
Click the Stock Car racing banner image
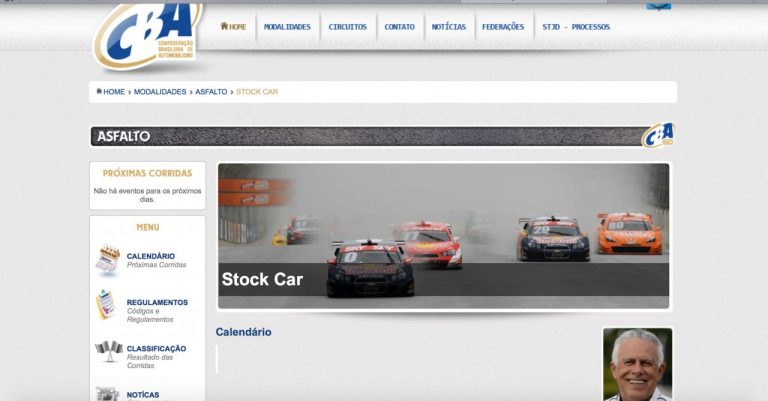(444, 236)
